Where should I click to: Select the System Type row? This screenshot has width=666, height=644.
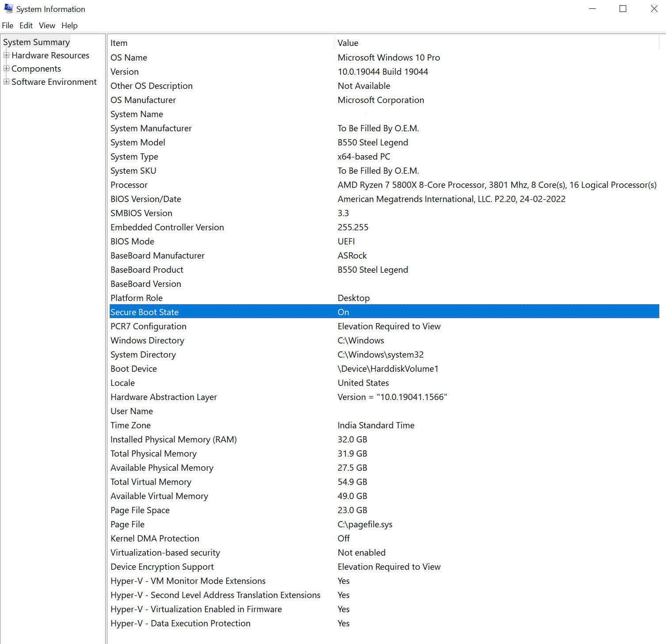[384, 156]
